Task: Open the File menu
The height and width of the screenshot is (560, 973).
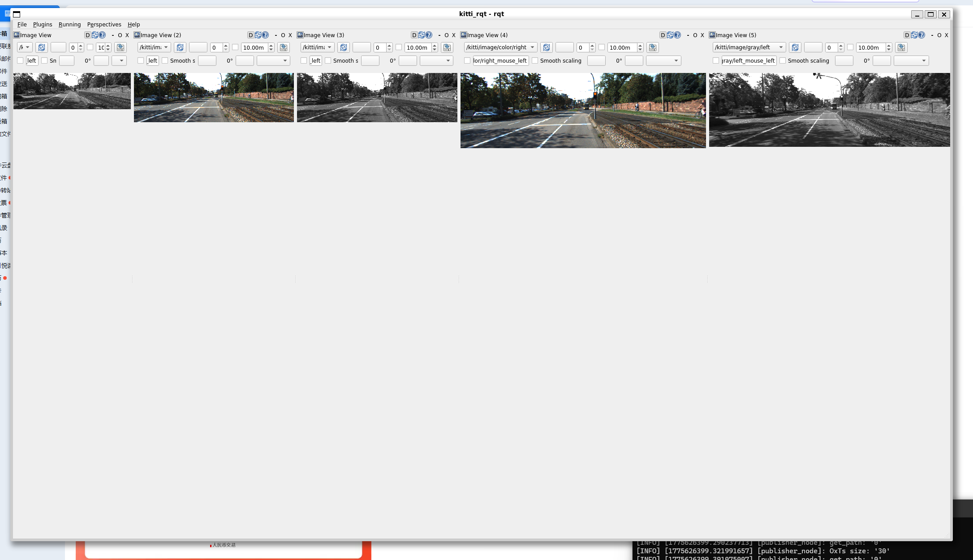Action: [22, 24]
